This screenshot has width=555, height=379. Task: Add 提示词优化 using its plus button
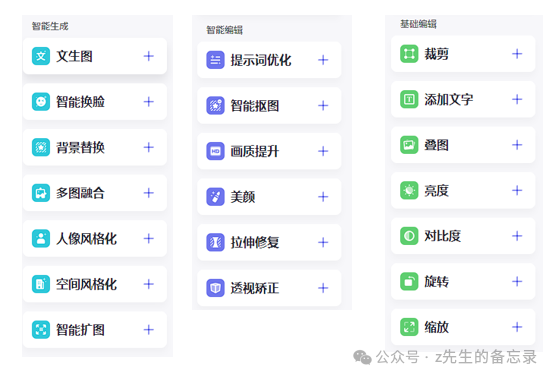coord(323,60)
